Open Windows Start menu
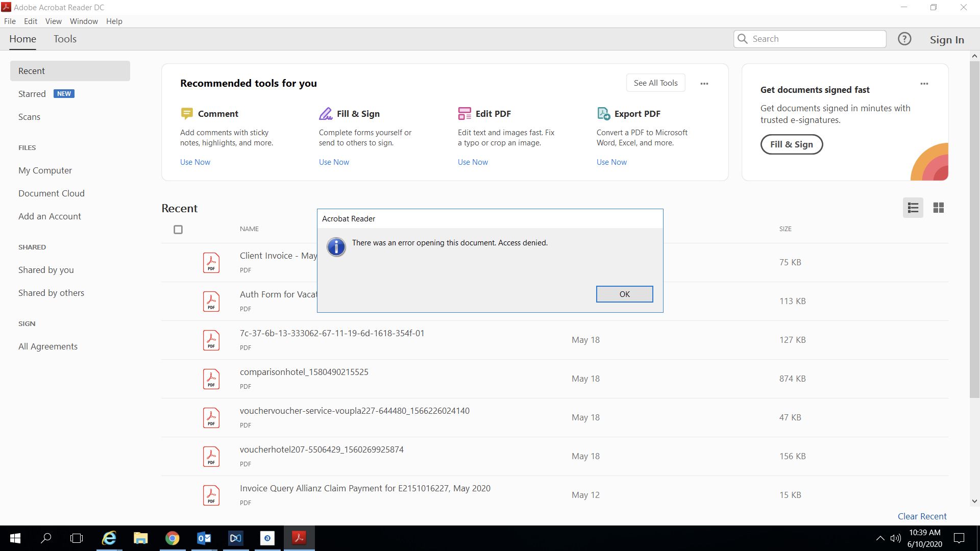Viewport: 980px width, 551px height. [15, 538]
